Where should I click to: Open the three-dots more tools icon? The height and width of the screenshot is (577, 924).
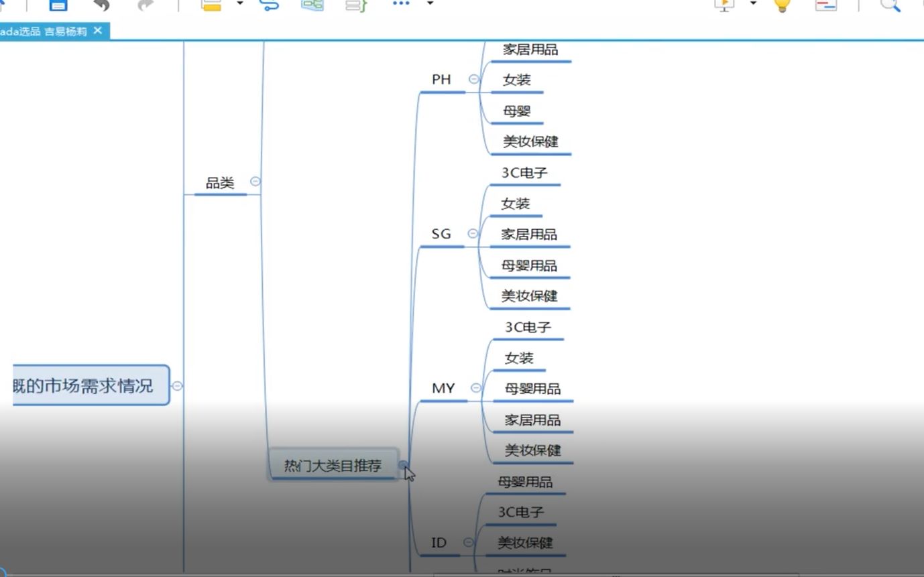pyautogui.click(x=401, y=3)
